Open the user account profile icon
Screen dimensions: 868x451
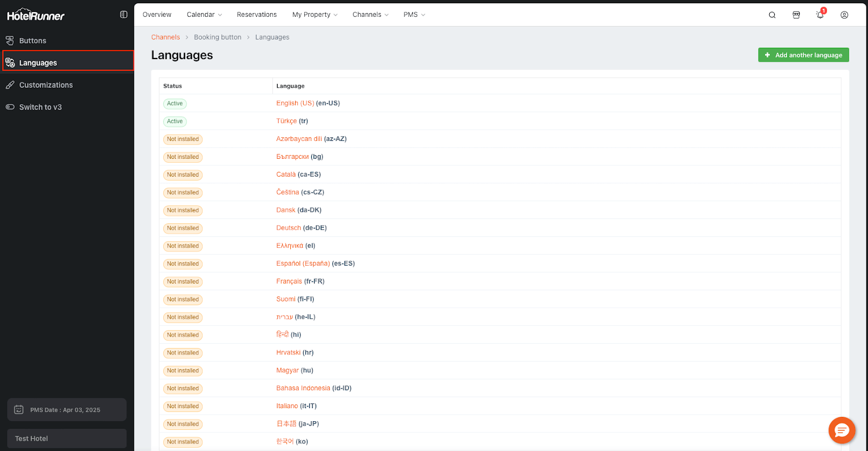coord(844,15)
